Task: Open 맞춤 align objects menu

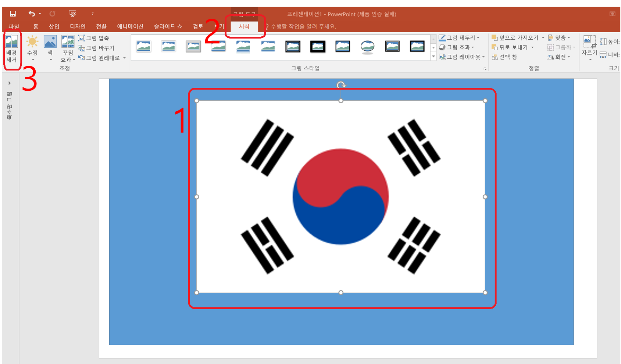Action: pos(559,38)
